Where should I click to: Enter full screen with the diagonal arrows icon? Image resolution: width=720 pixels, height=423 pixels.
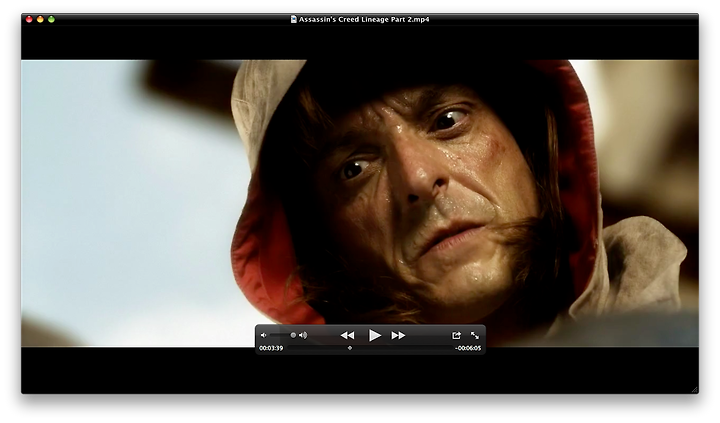click(x=475, y=336)
